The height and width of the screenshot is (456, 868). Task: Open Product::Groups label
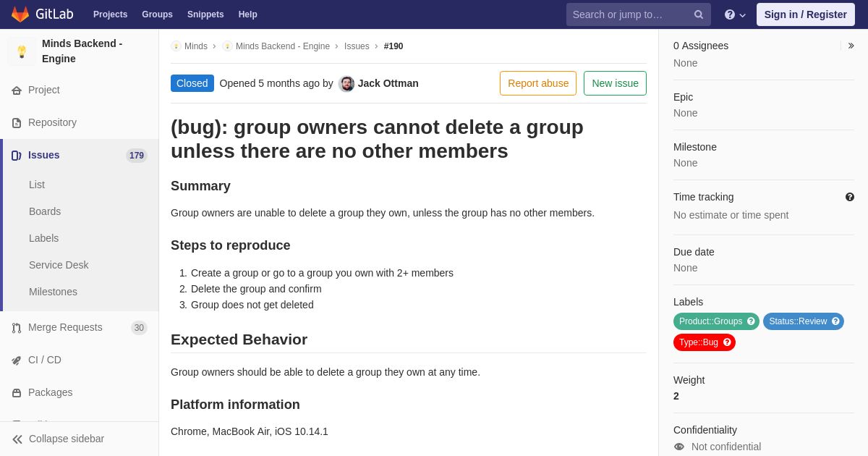click(x=710, y=321)
